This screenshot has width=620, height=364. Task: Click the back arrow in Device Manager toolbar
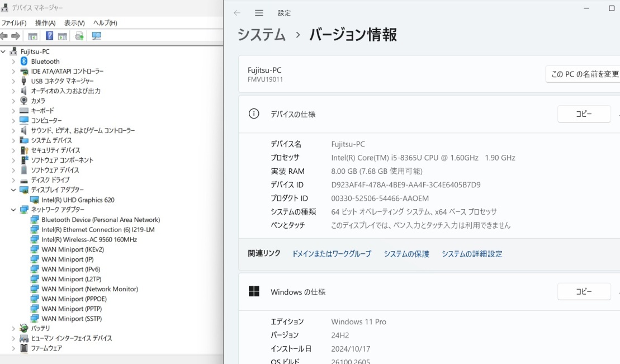[4, 36]
